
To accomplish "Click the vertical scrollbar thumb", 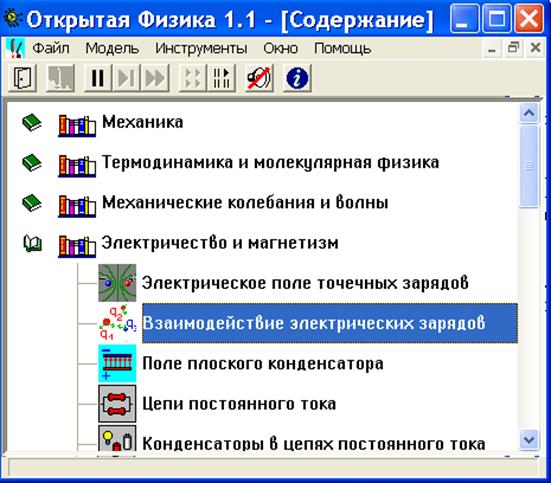I will coord(529,167).
